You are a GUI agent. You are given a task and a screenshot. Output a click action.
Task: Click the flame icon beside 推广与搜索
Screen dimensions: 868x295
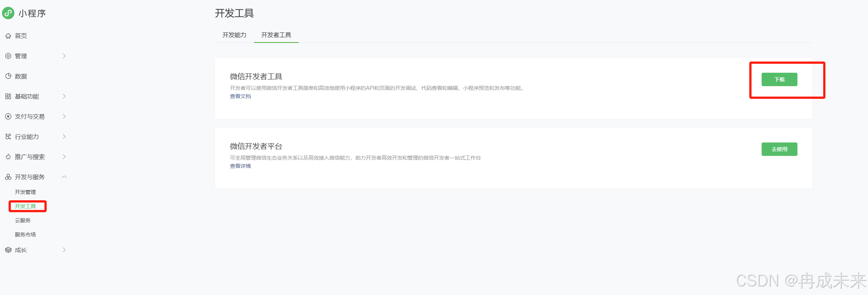[8, 157]
